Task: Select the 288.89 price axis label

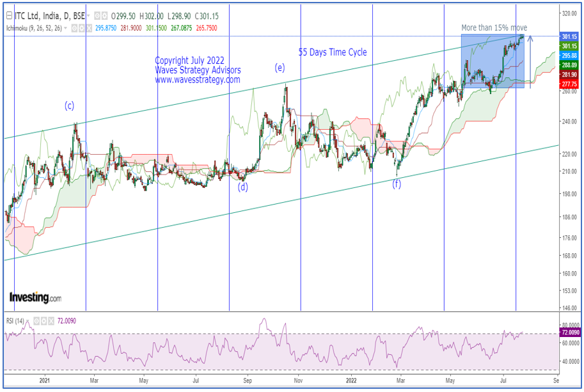Action: point(569,65)
